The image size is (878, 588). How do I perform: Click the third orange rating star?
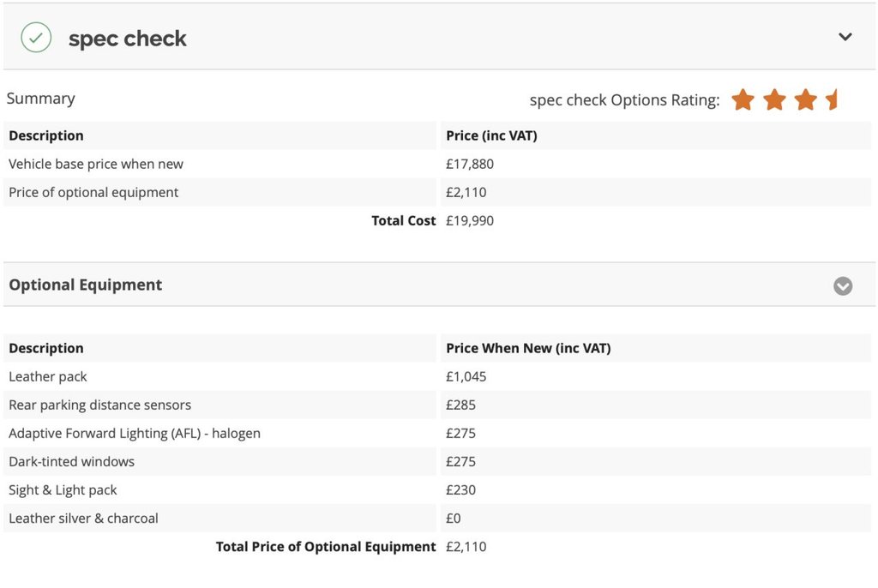click(805, 100)
